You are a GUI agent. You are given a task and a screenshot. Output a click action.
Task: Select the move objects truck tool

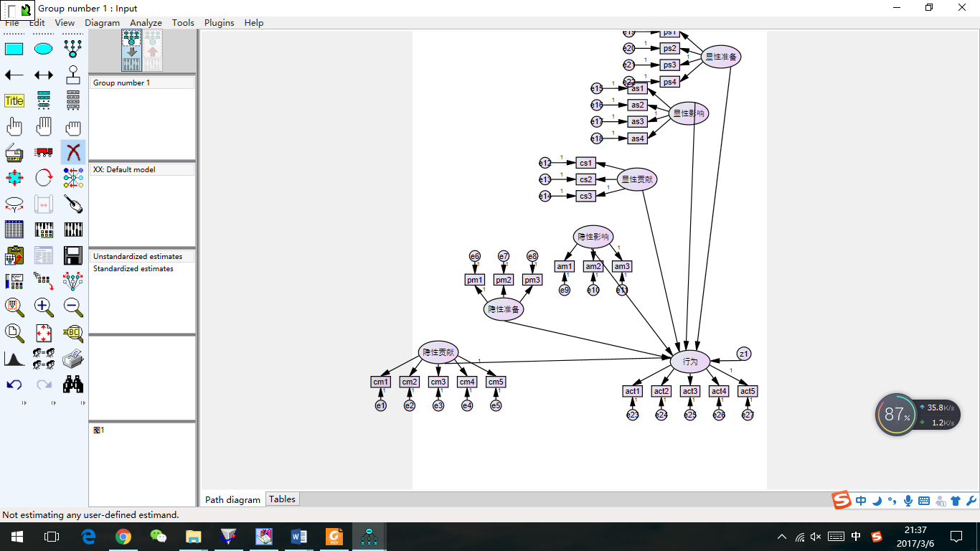tap(44, 152)
